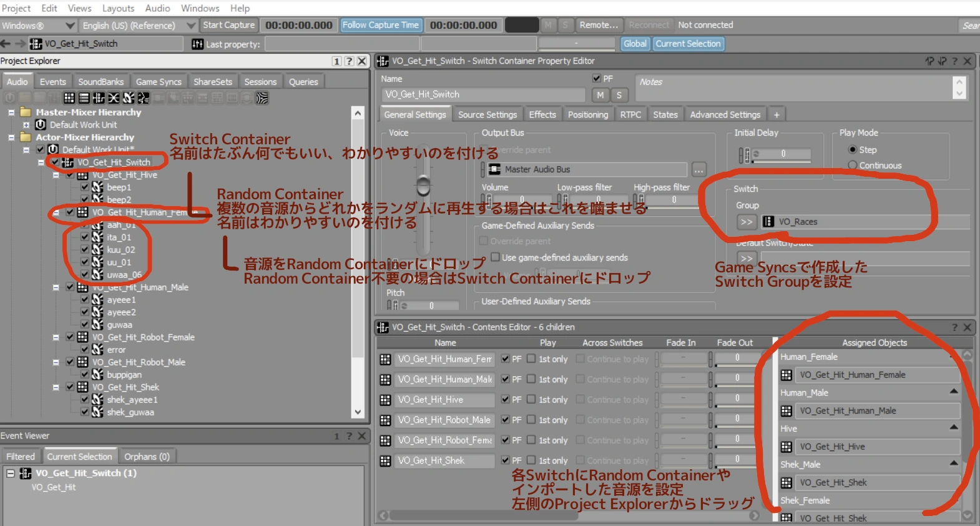Toggle the PF checkbox beside Name

[596, 79]
